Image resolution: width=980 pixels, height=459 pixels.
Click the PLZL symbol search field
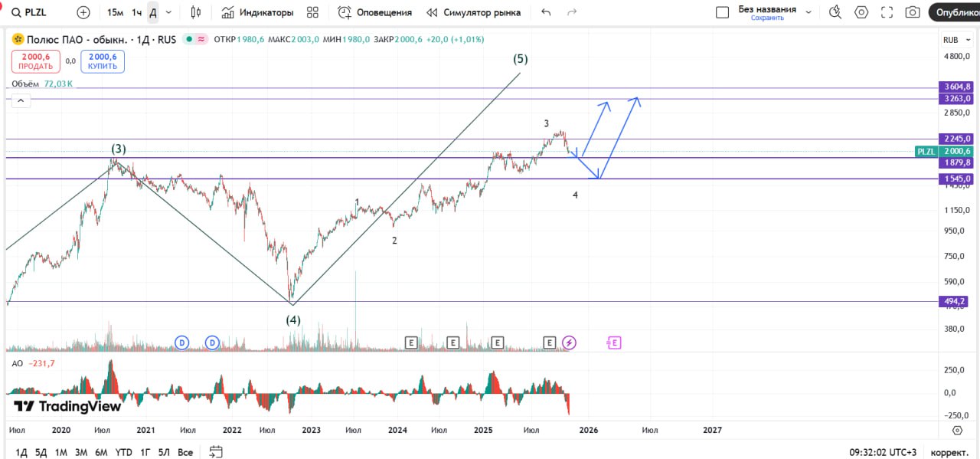[35, 12]
